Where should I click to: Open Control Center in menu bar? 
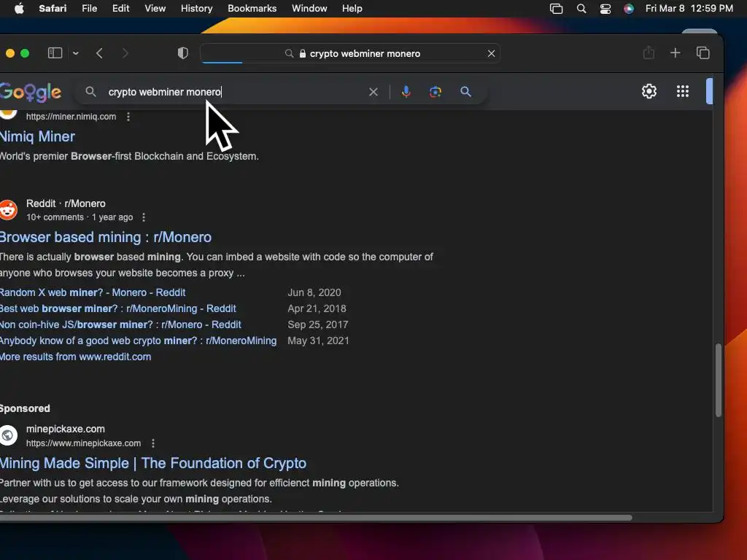(x=605, y=9)
